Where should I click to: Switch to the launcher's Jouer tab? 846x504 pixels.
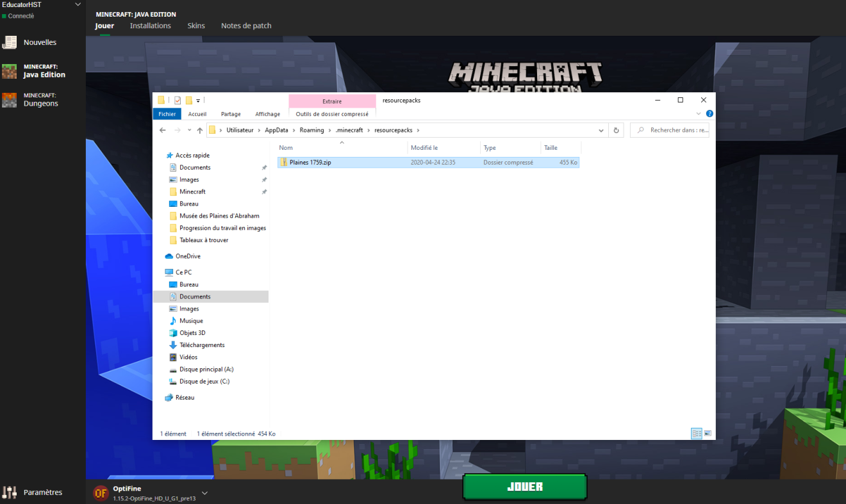pyautogui.click(x=104, y=26)
